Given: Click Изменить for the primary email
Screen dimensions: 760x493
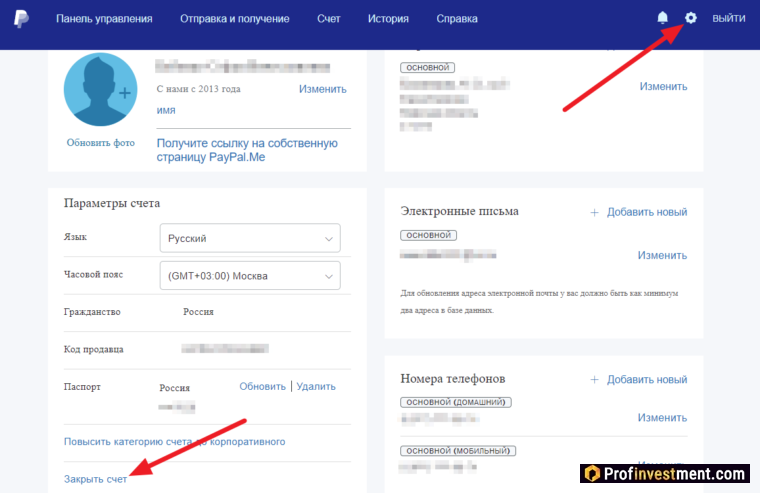Looking at the screenshot, I should (662, 255).
